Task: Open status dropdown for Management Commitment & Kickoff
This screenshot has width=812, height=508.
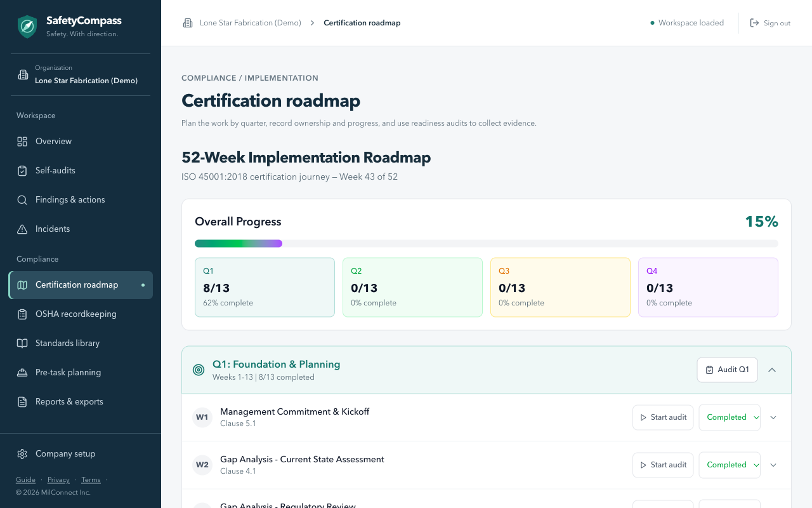Action: tap(730, 417)
